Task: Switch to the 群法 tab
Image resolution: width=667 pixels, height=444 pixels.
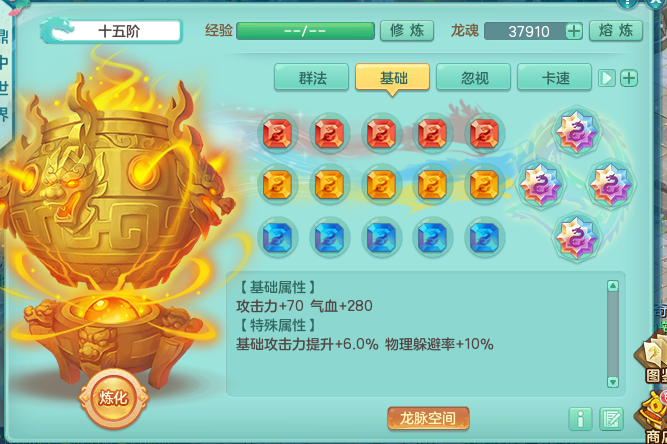Action: pyautogui.click(x=312, y=77)
